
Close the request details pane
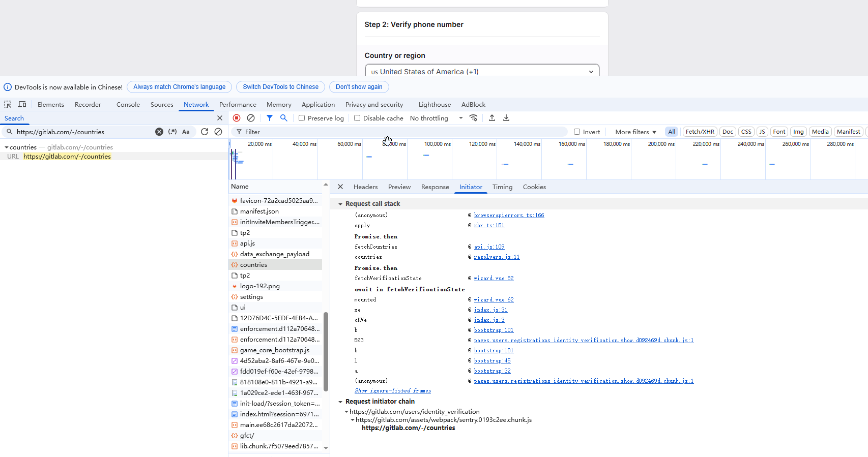click(x=340, y=187)
